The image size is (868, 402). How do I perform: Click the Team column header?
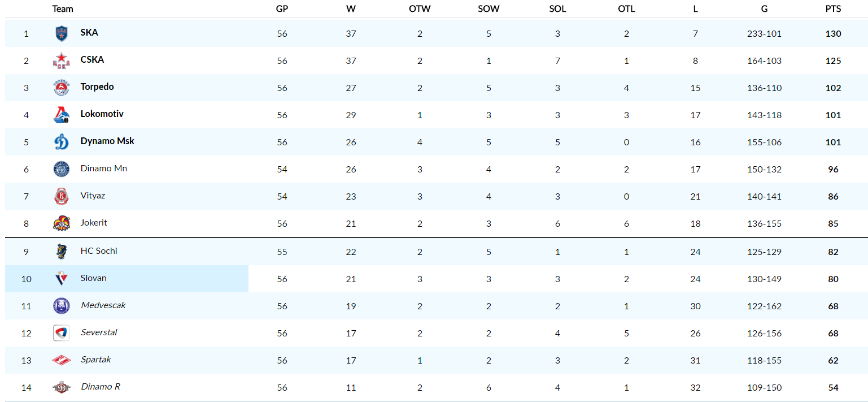(x=63, y=9)
